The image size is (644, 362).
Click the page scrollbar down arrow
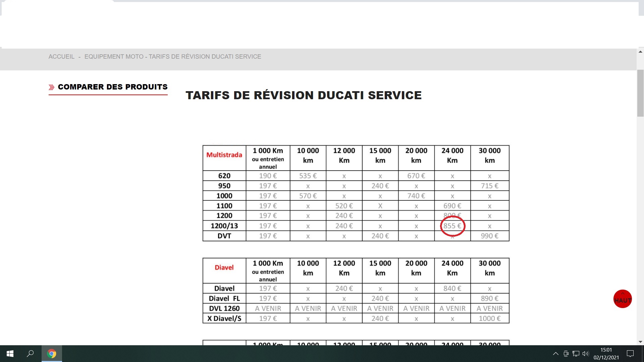point(640,342)
